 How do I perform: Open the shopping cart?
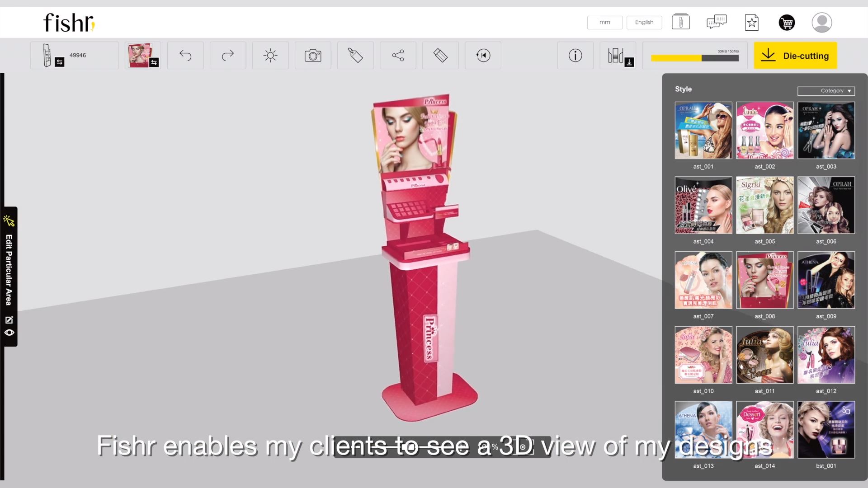(787, 23)
